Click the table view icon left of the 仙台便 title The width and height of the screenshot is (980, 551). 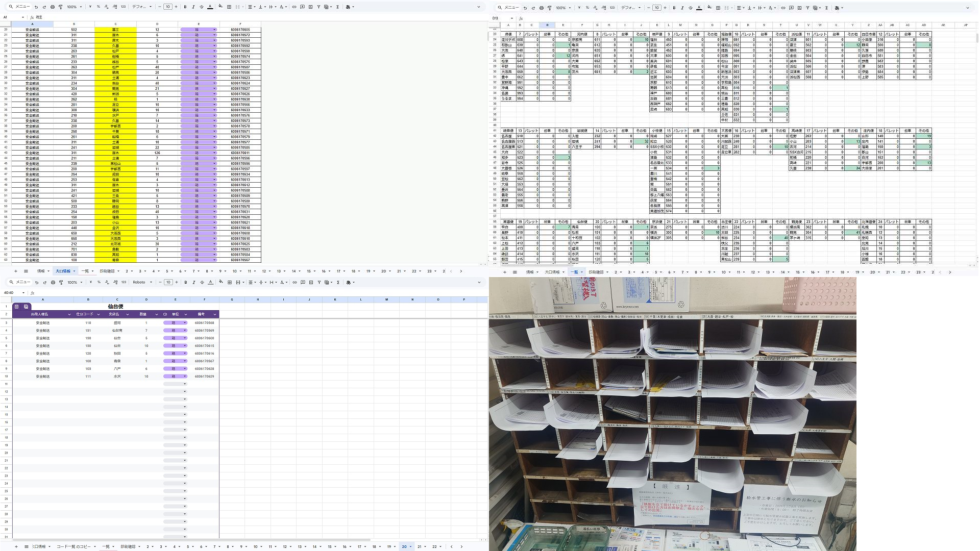point(17,307)
